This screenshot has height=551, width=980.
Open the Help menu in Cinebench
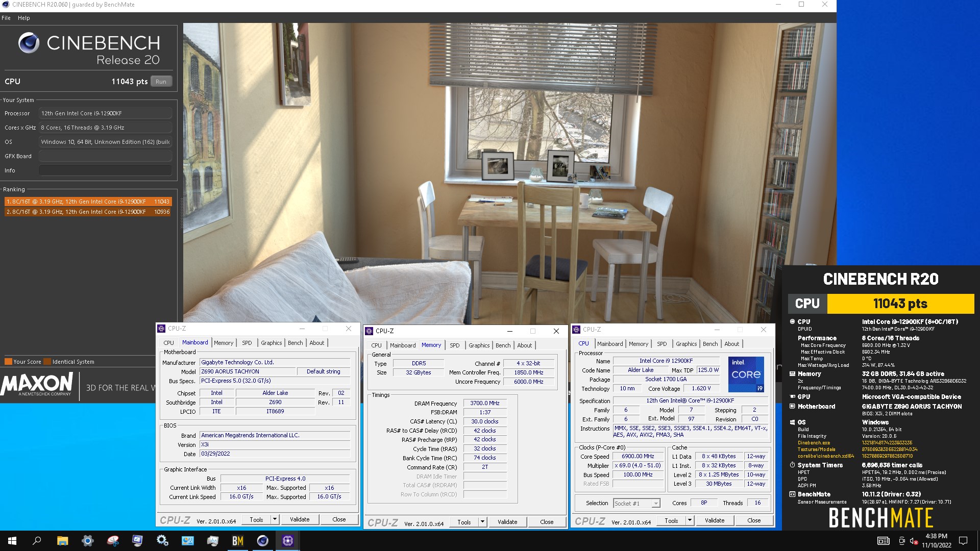(24, 18)
